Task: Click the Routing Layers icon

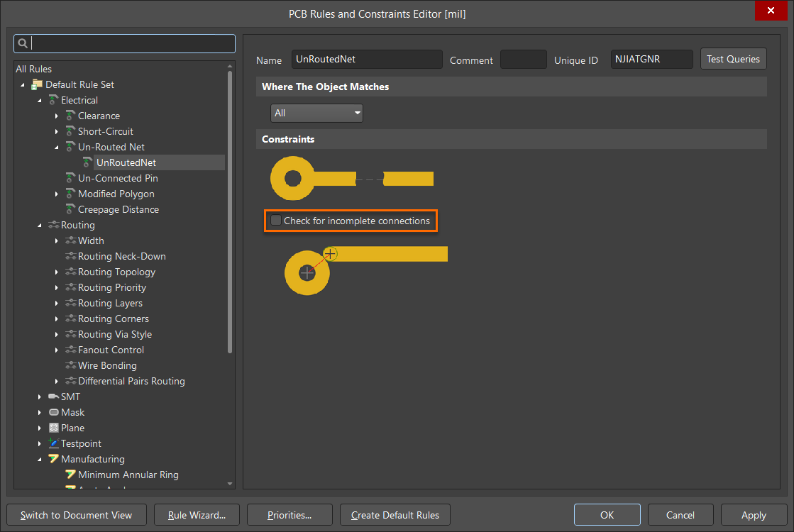Action: pos(70,303)
